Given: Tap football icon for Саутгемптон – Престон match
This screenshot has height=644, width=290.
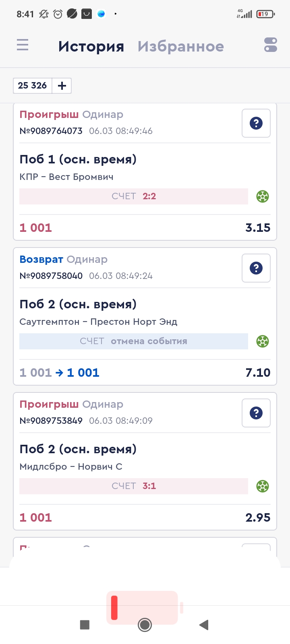Looking at the screenshot, I should 263,341.
